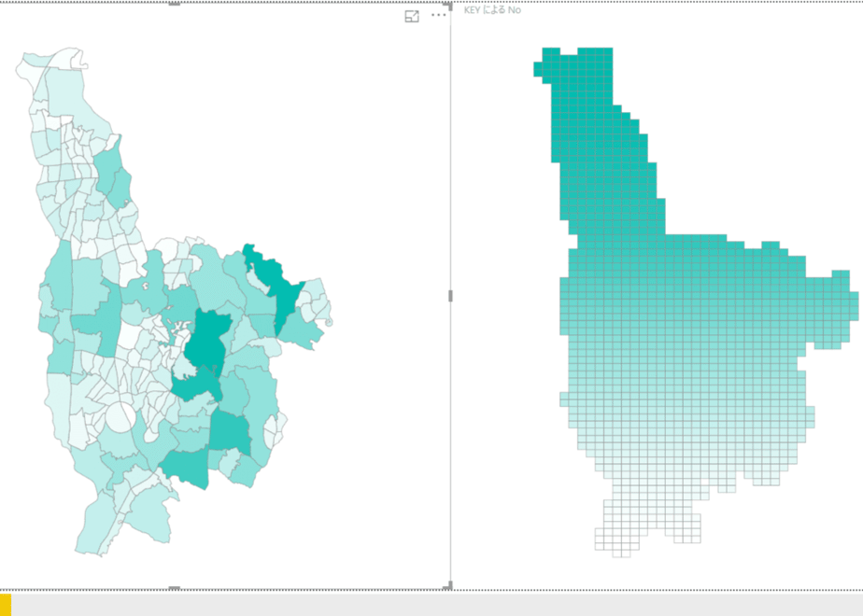
Task: Select the bottom-right corner handle of map visual
Action: (449, 586)
